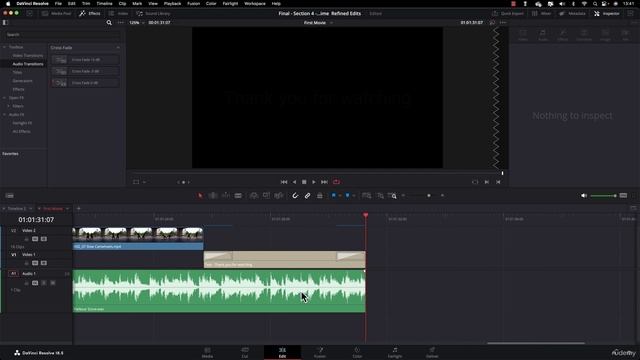Toggle the Linked Selection chain icon
The height and width of the screenshot is (360, 640).
point(307,196)
